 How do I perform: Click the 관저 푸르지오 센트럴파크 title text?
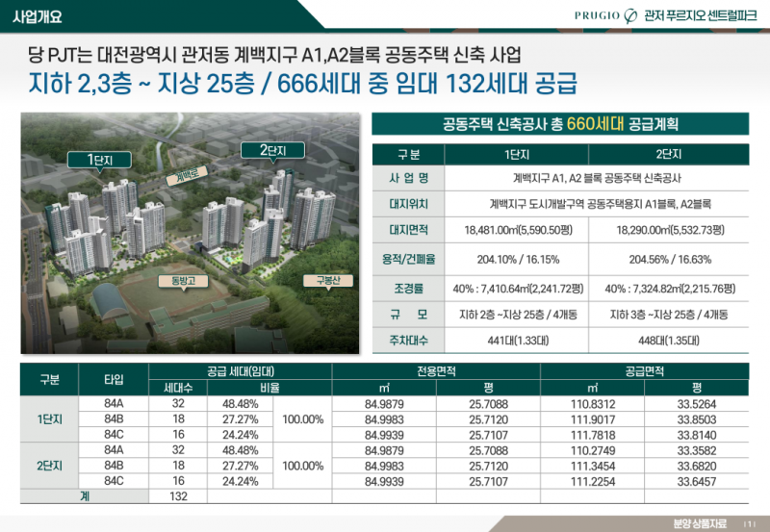click(x=703, y=15)
